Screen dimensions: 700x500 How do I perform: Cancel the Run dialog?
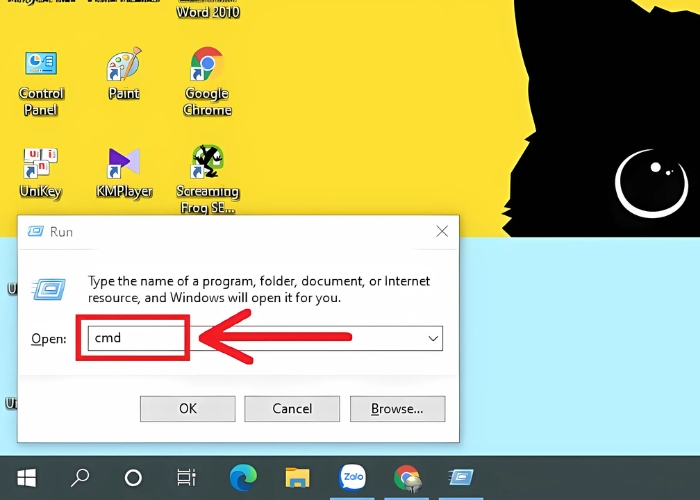tap(292, 408)
